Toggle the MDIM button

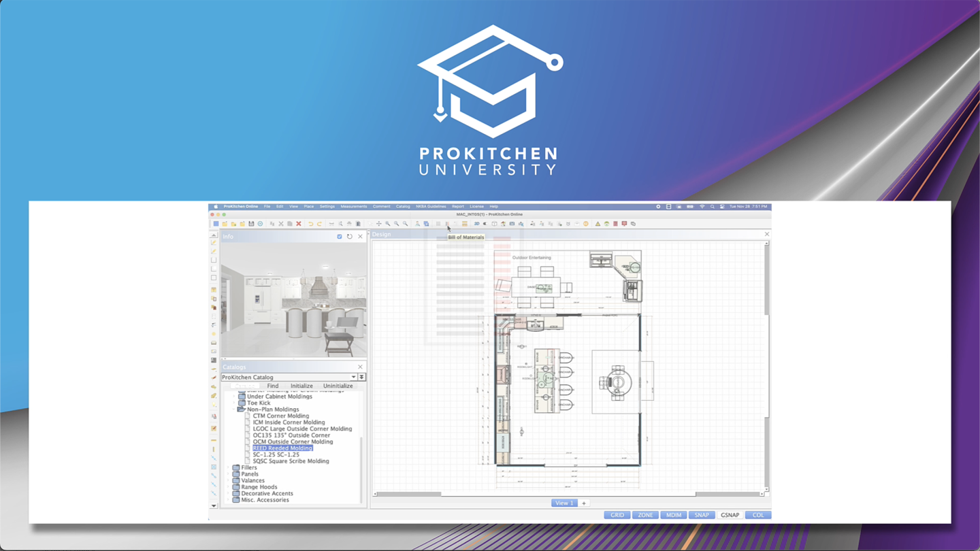click(673, 515)
